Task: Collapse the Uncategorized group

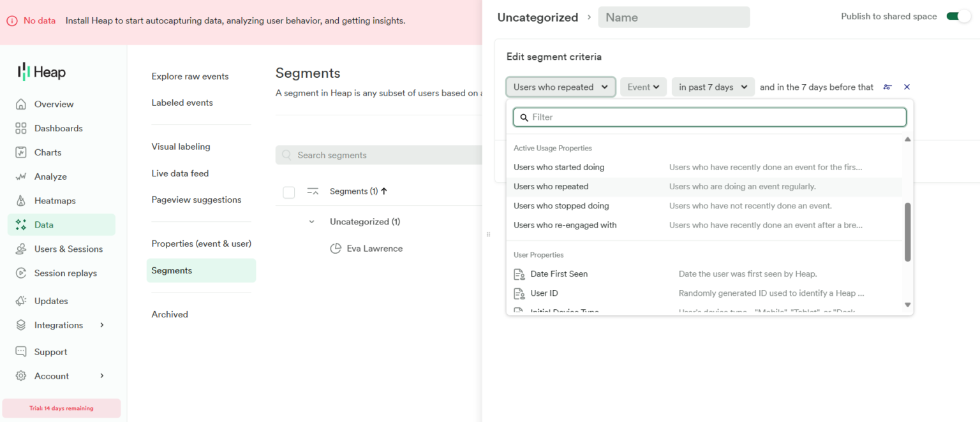Action: (312, 221)
